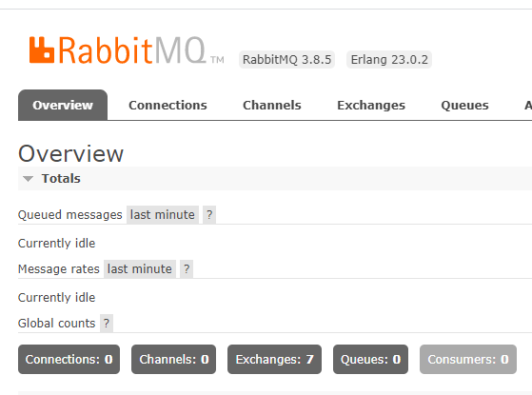Open help for Global counts
The height and width of the screenshot is (395, 532).
click(107, 324)
